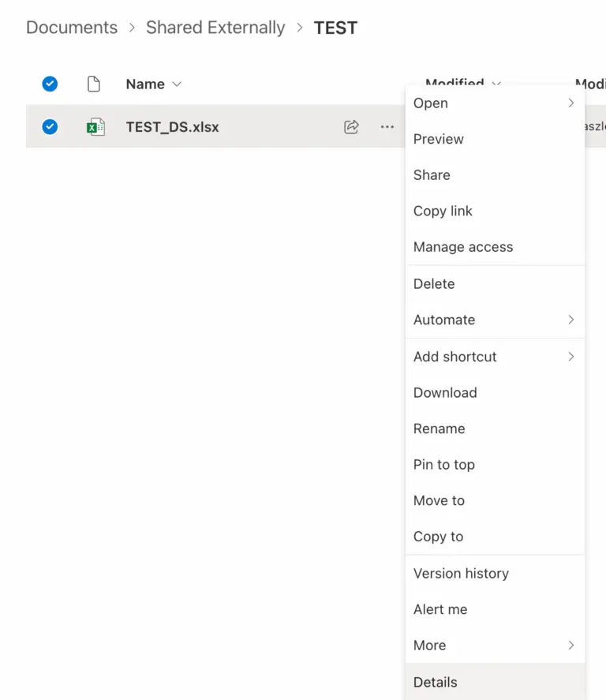Click the Documents breadcrumb link
Screen dimensions: 606x700
click(x=71, y=27)
